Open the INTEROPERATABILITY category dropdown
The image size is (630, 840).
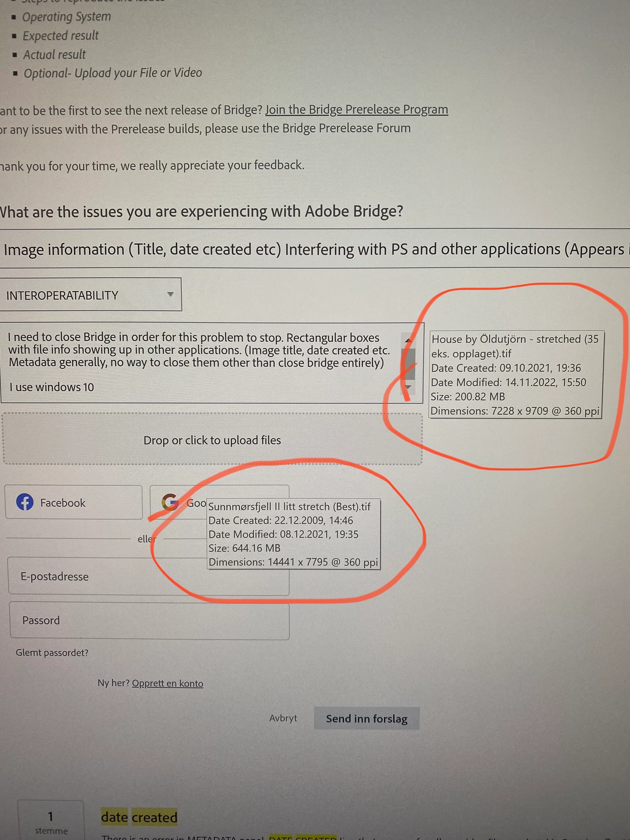pyautogui.click(x=90, y=295)
